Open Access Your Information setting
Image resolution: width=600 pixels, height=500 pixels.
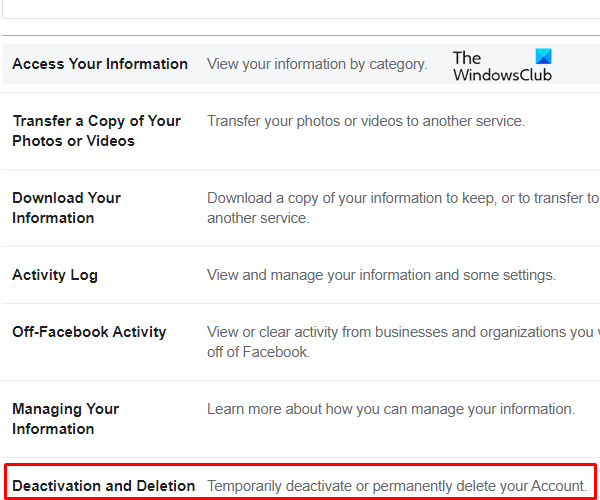coord(100,64)
